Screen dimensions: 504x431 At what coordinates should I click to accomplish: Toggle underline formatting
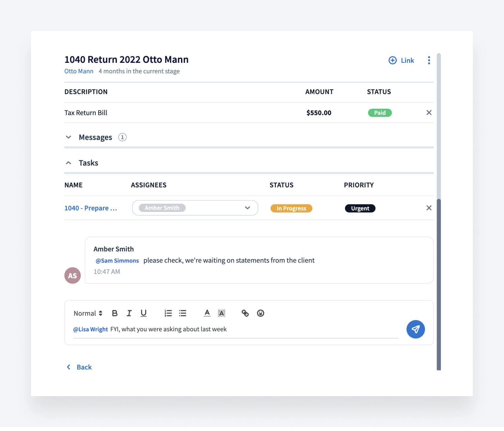[x=143, y=313]
